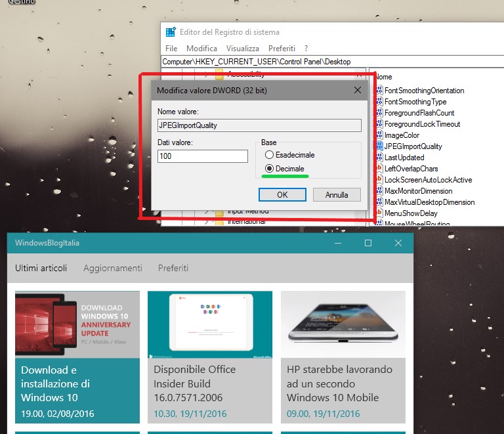
Task: Click the Nome column header
Action: [384, 77]
